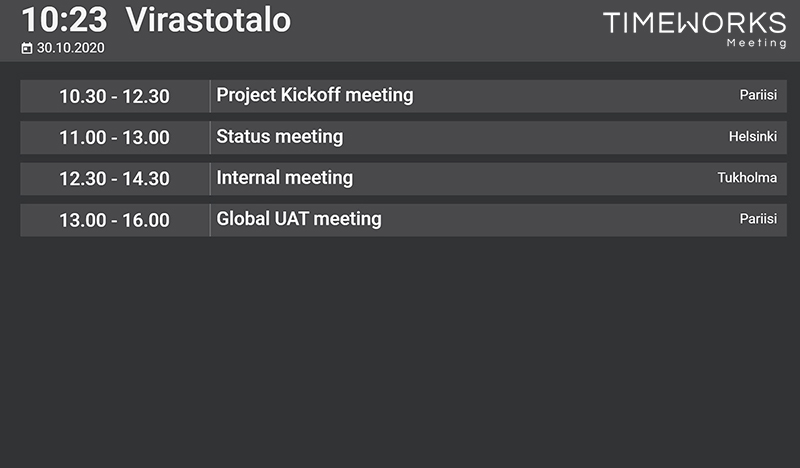
Task: Click the 13.00 - 16.00 time slot
Action: (x=114, y=220)
